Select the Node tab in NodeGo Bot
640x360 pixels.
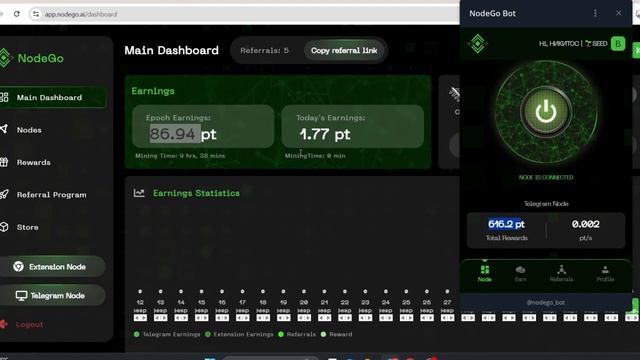pos(484,273)
